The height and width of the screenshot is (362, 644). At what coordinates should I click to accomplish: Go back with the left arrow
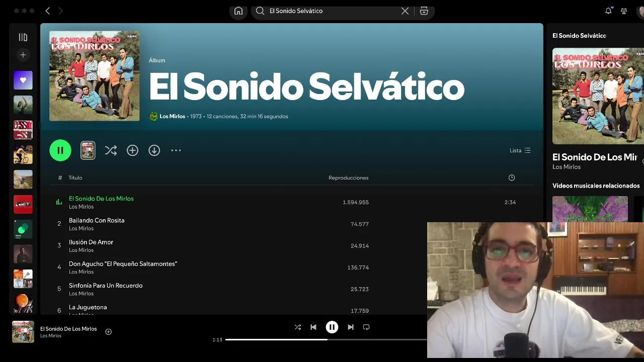(x=47, y=11)
